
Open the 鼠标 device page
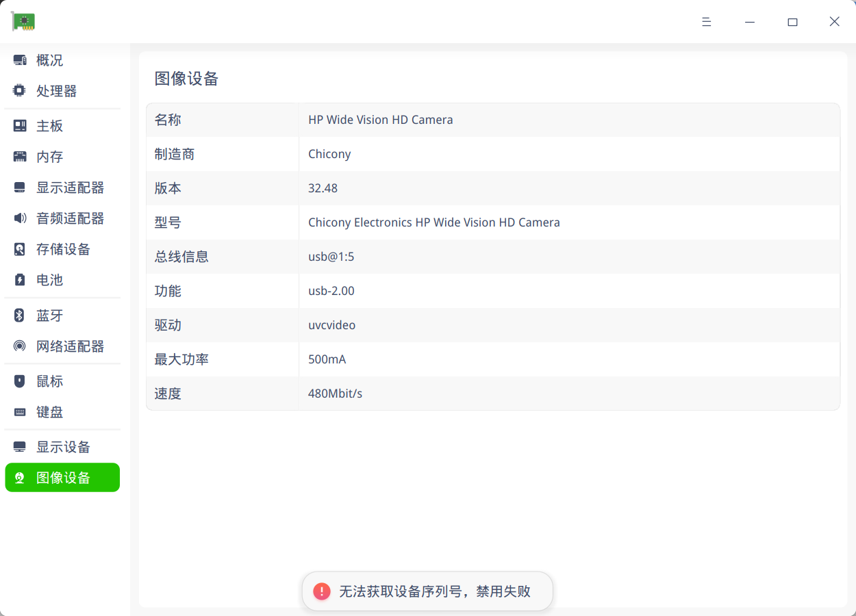pos(62,381)
